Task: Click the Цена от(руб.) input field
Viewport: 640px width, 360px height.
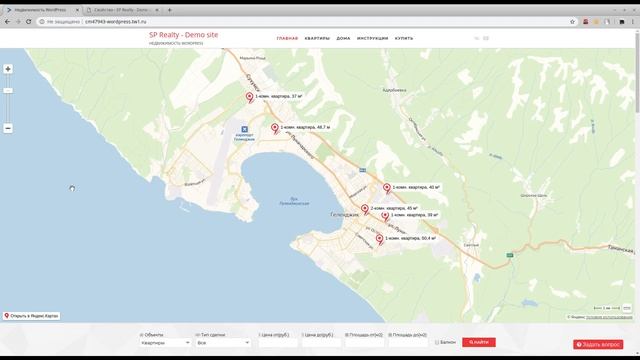Action: pyautogui.click(x=278, y=343)
